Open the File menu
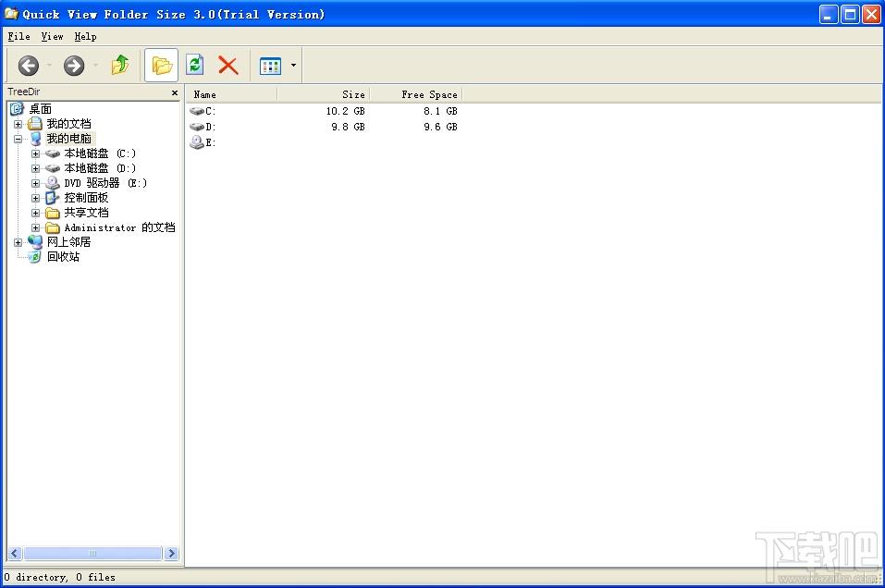 coord(18,37)
